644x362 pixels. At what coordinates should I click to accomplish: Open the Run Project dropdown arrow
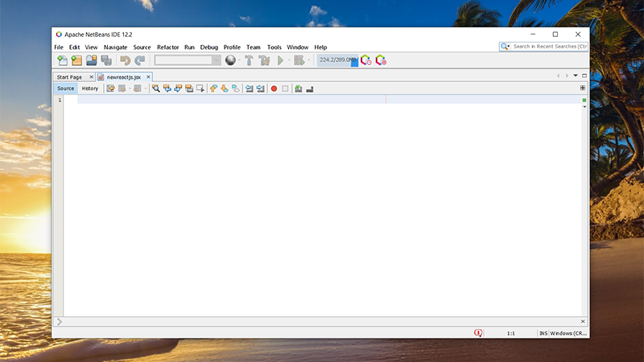click(289, 60)
